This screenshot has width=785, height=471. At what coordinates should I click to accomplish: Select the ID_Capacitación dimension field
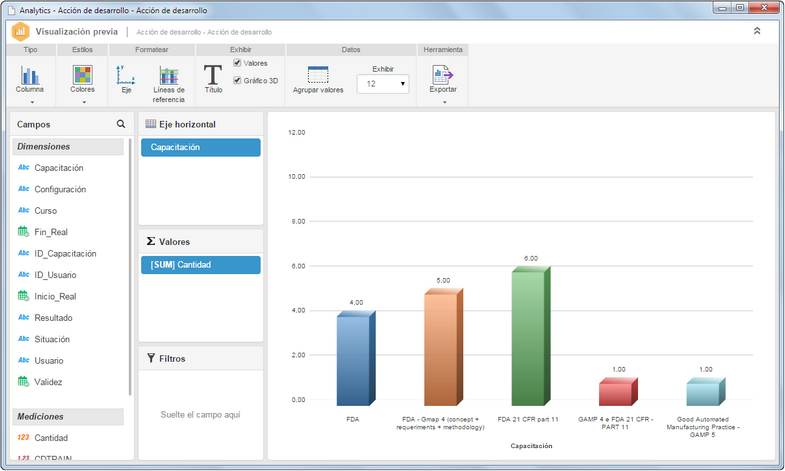pos(68,253)
